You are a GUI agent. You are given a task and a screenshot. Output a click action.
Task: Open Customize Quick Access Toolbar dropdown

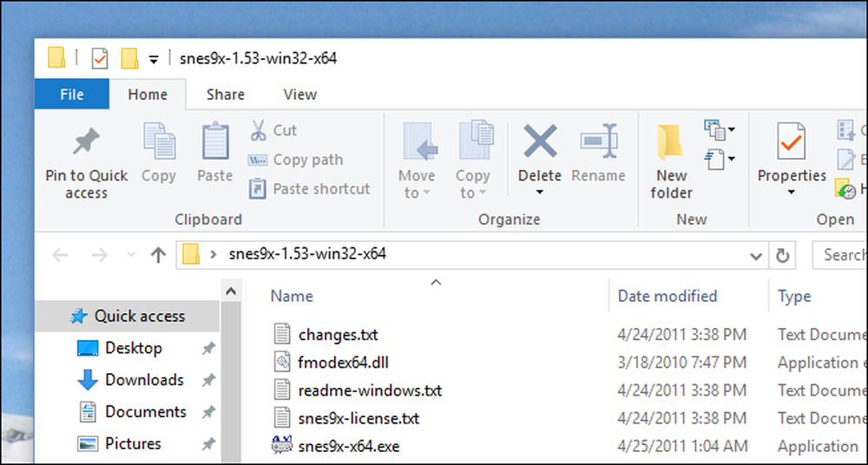[154, 59]
